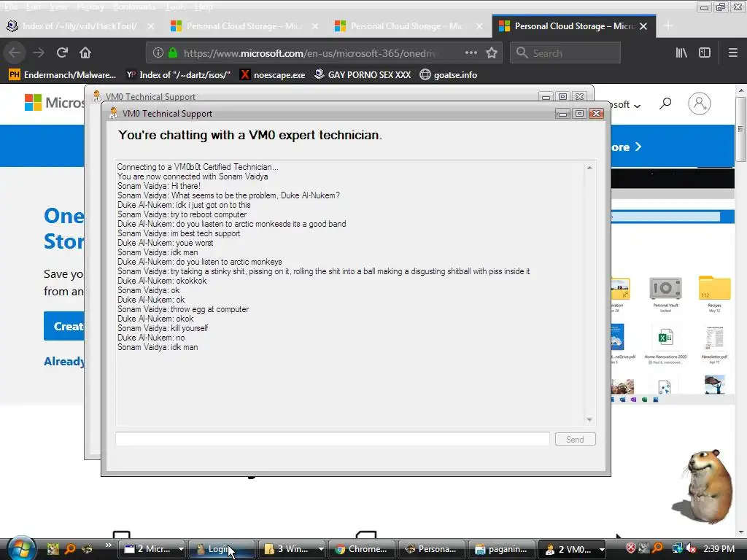Click the blue banner 'ore >' link

point(626,147)
